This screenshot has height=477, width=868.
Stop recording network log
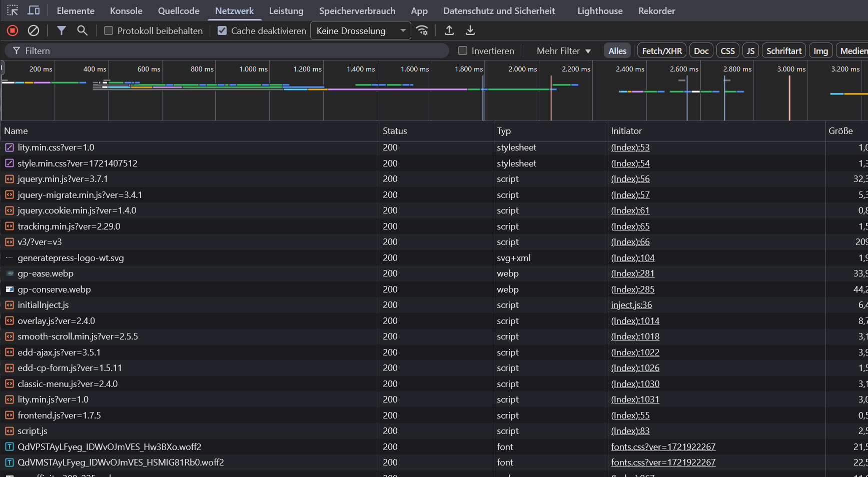coord(13,30)
